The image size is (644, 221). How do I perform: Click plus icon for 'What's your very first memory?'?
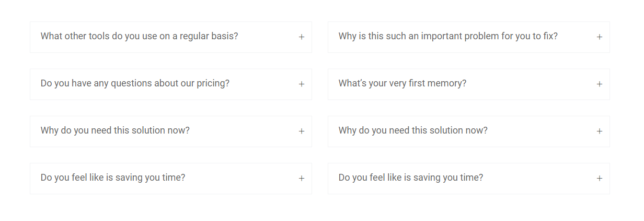coord(600,84)
